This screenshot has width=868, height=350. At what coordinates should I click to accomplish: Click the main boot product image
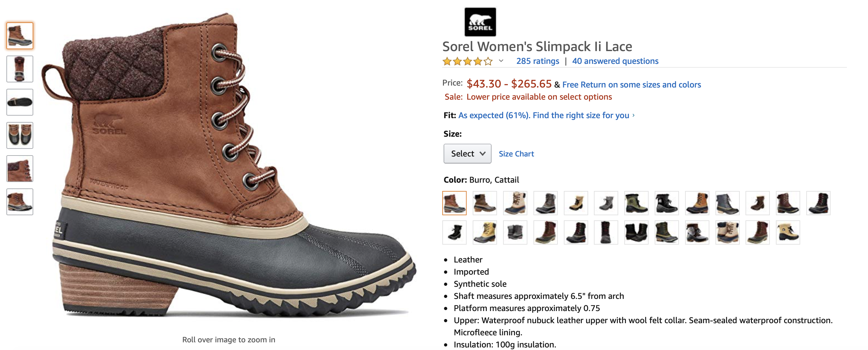[228, 168]
